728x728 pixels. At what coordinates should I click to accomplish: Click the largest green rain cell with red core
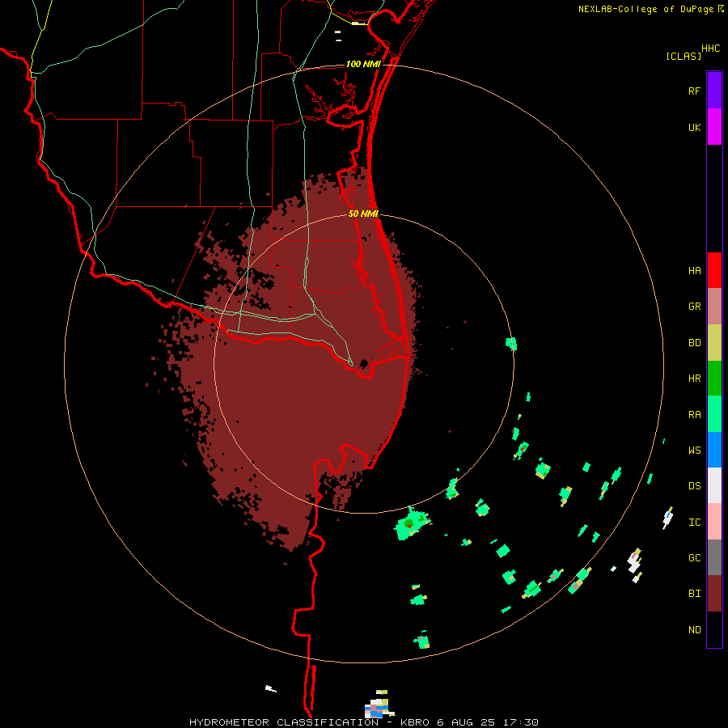tap(411, 525)
